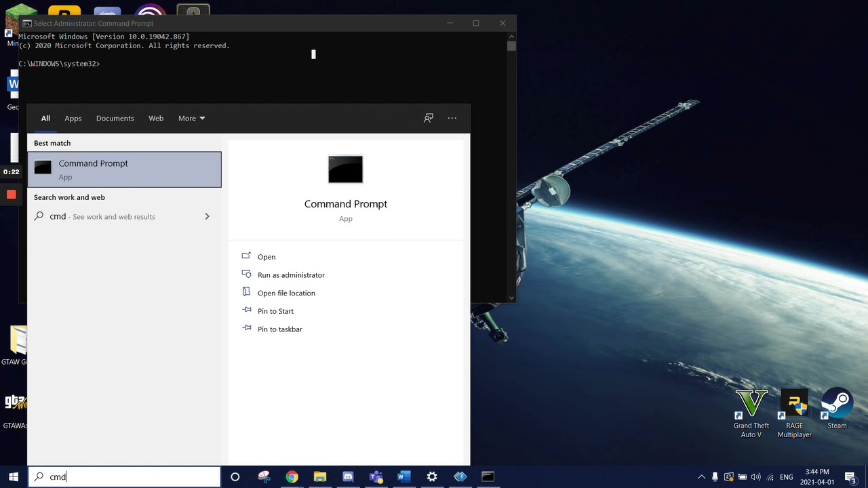This screenshot has height=488, width=868.
Task: Click the Run as administrator shield icon
Action: pos(246,274)
